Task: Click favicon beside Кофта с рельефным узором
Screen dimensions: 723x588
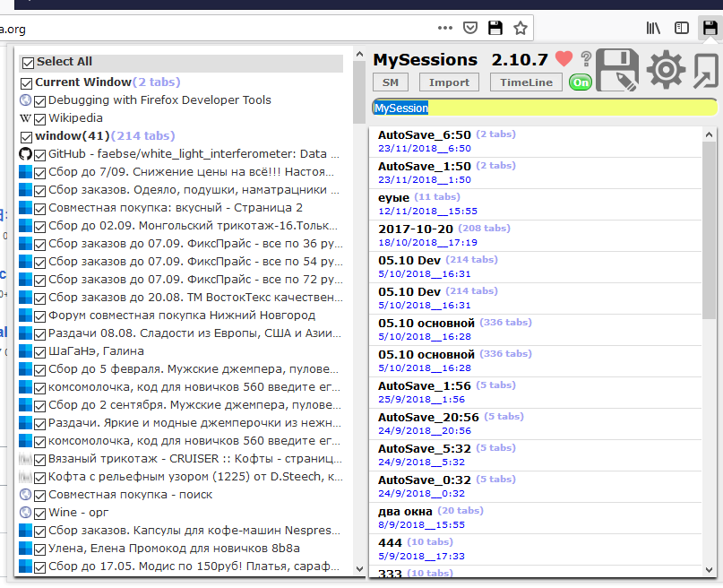Action: (26, 476)
